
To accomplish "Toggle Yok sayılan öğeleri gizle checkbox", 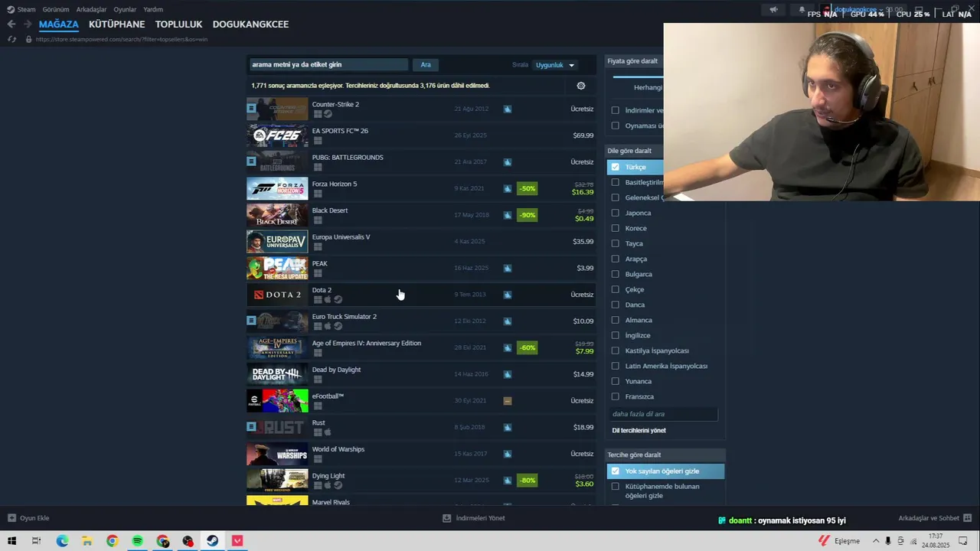I will pyautogui.click(x=615, y=471).
